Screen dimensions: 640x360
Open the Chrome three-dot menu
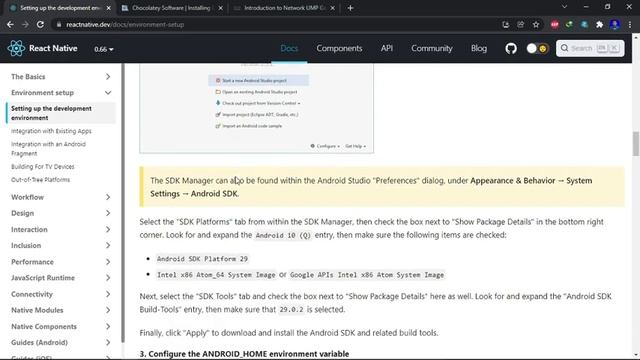630,25
